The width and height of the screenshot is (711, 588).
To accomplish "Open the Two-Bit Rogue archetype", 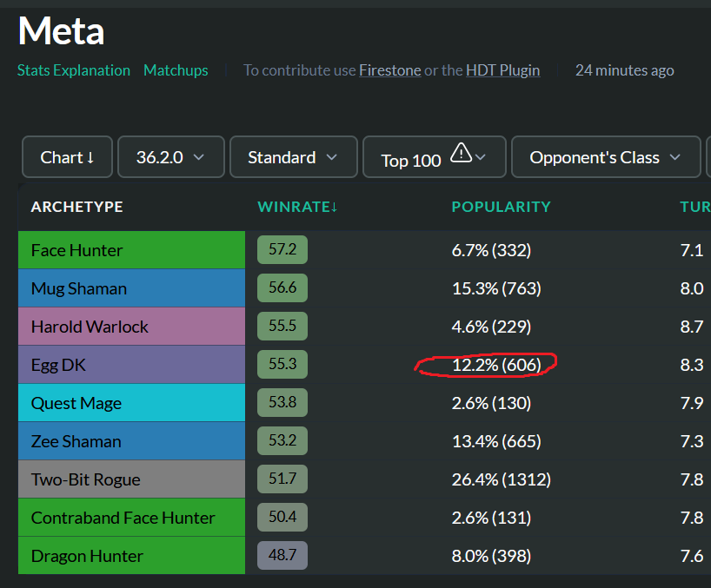I will 131,479.
